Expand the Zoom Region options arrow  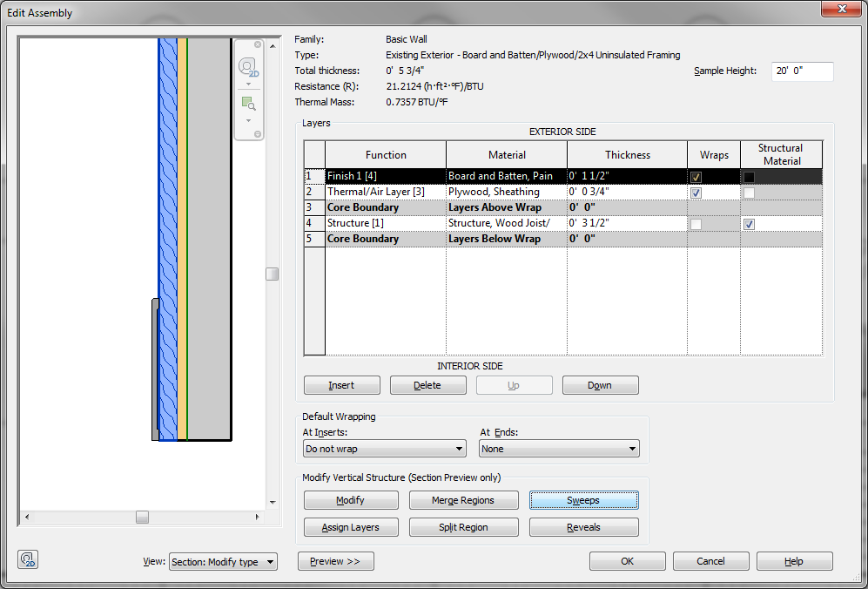click(248, 120)
